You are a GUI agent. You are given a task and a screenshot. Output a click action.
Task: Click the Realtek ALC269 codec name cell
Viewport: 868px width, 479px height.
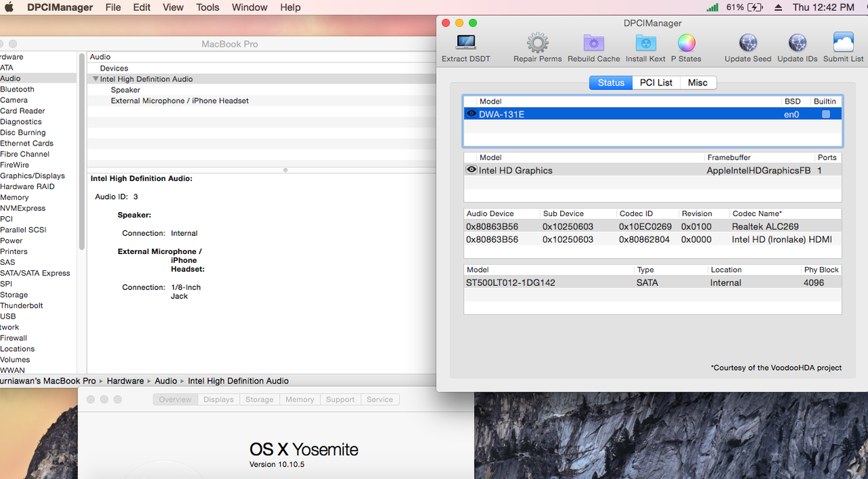(765, 226)
